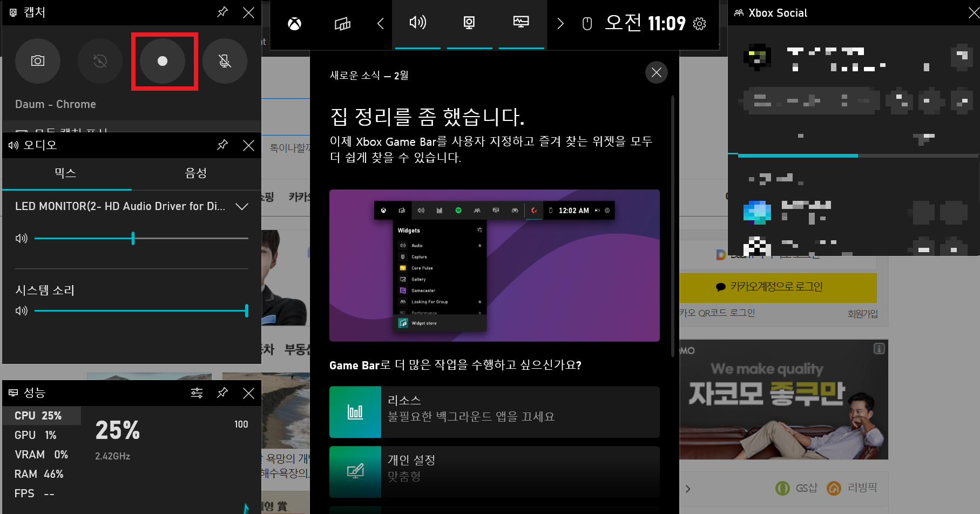This screenshot has height=514, width=980.
Task: Close the 새로운 소식 panel
Action: (657, 72)
